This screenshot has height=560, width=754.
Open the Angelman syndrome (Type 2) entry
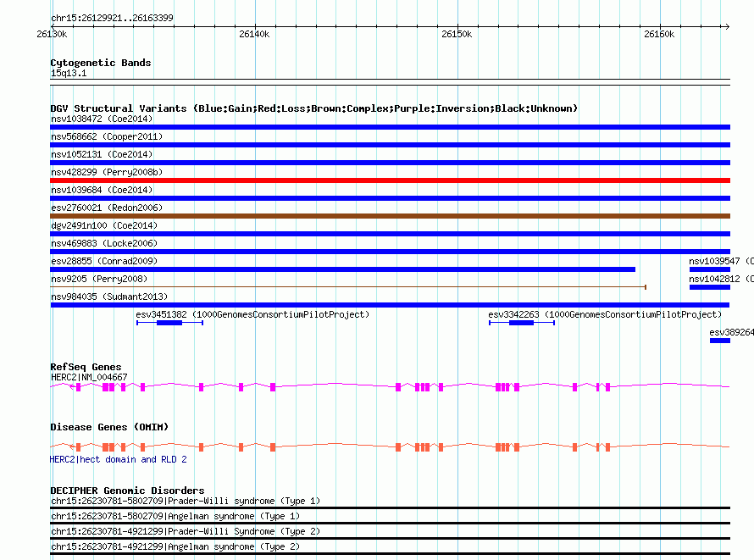pos(175,546)
